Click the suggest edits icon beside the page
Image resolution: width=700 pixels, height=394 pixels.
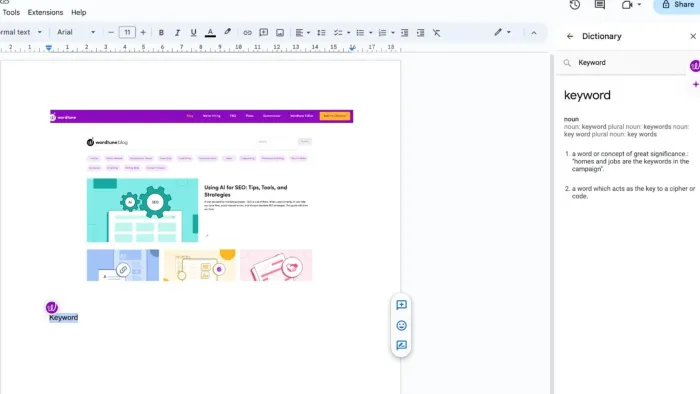[401, 345]
